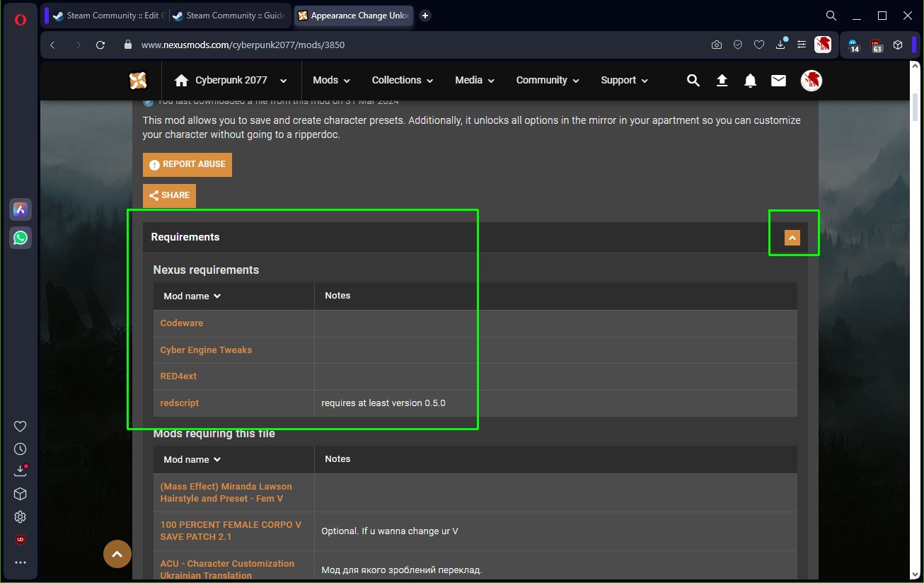The image size is (924, 583).
Task: Open Nexus notifications bell
Action: pyautogui.click(x=750, y=81)
